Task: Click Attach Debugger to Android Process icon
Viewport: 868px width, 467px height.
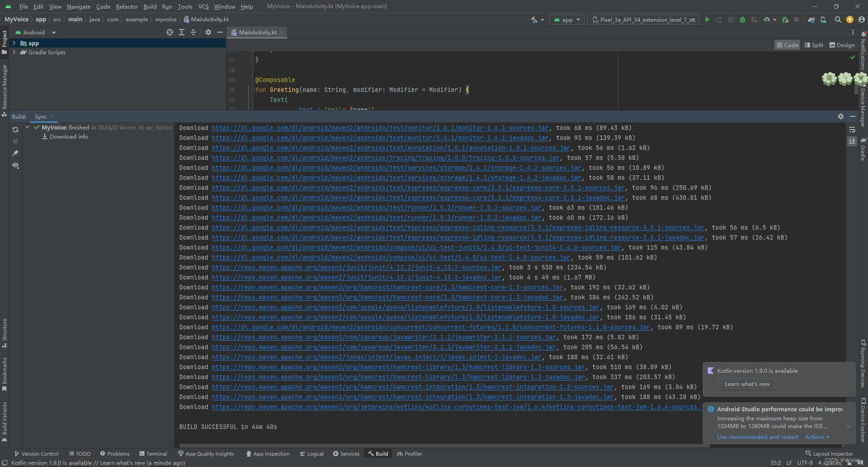Action: [785, 19]
